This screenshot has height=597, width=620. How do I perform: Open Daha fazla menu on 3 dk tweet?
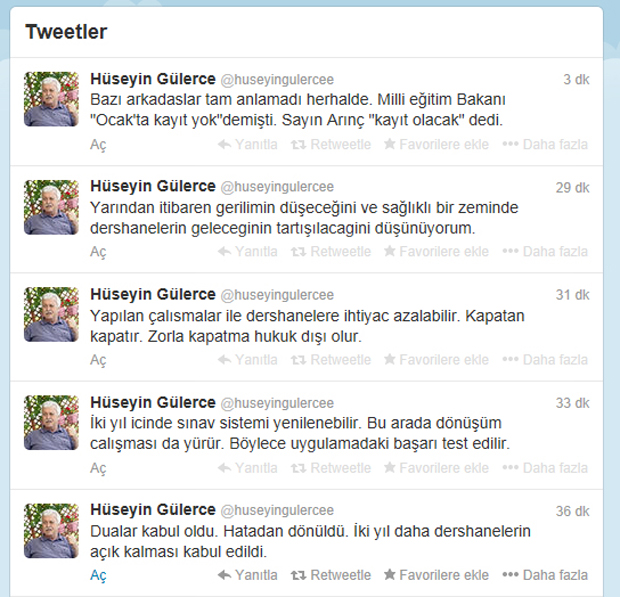click(x=545, y=144)
